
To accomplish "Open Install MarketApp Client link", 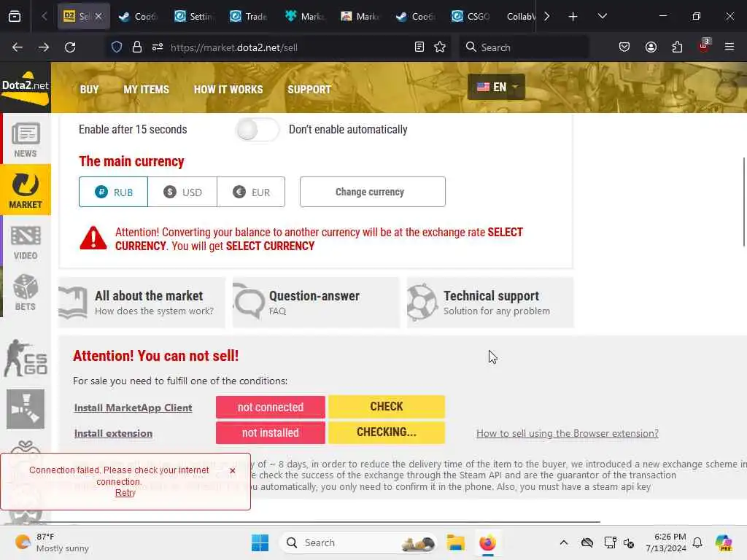I will point(133,408).
